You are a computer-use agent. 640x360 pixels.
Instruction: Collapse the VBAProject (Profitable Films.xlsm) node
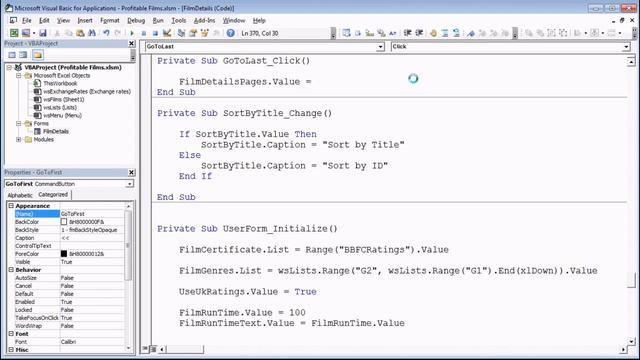click(9, 67)
